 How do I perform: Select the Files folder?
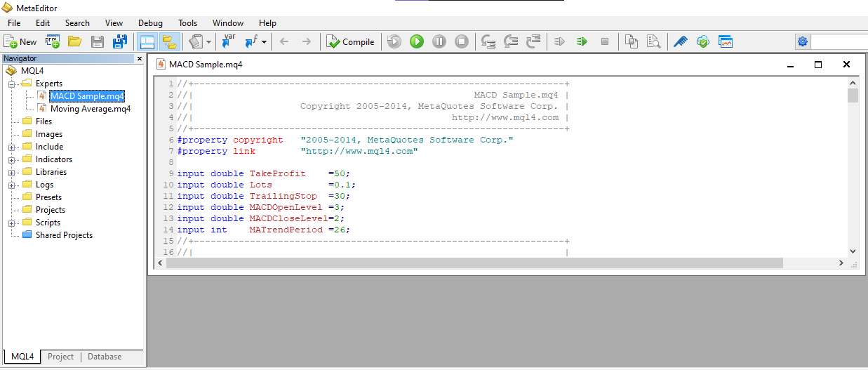coord(44,121)
